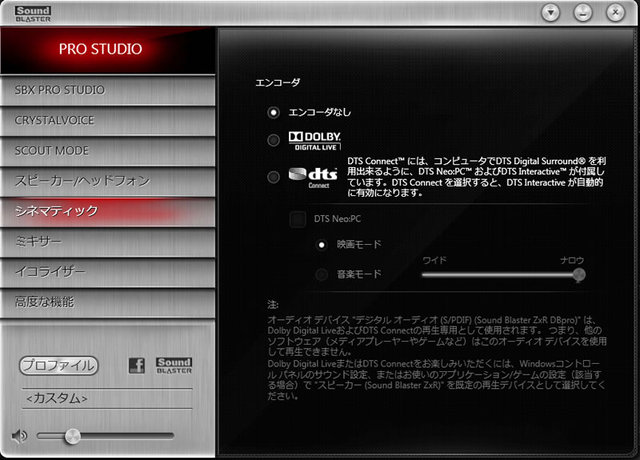Click the エンコーダ section heading
This screenshot has width=640, height=460.
[x=278, y=83]
